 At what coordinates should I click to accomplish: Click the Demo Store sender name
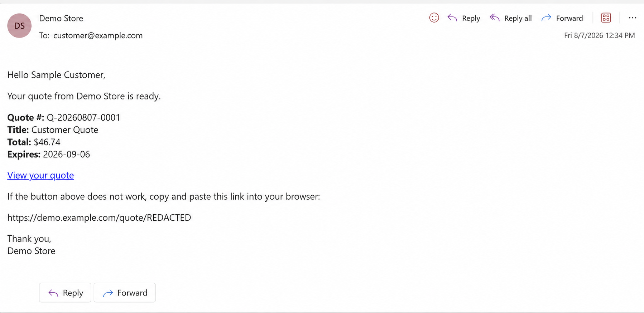click(x=61, y=18)
